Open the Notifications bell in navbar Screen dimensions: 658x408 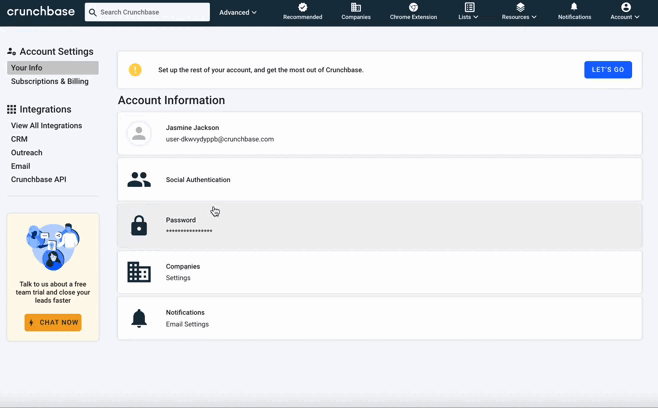pyautogui.click(x=574, y=7)
